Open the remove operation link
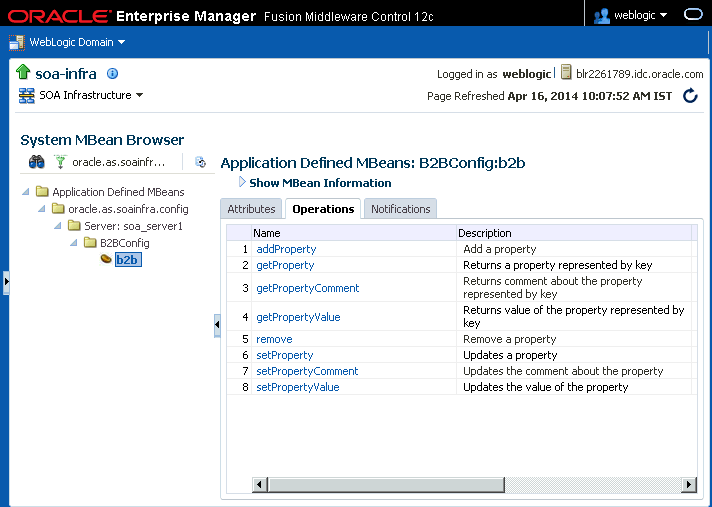712x507 pixels. click(x=274, y=340)
